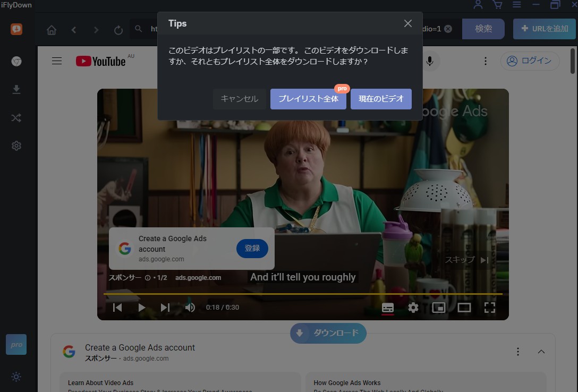
Task: Open ads.google.com link in player
Action: [198, 278]
